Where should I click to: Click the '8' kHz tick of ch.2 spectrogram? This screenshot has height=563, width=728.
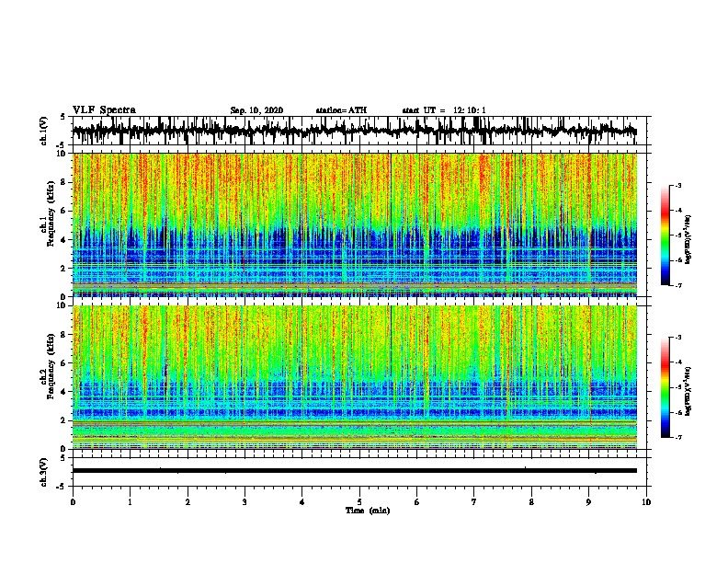click(x=64, y=335)
